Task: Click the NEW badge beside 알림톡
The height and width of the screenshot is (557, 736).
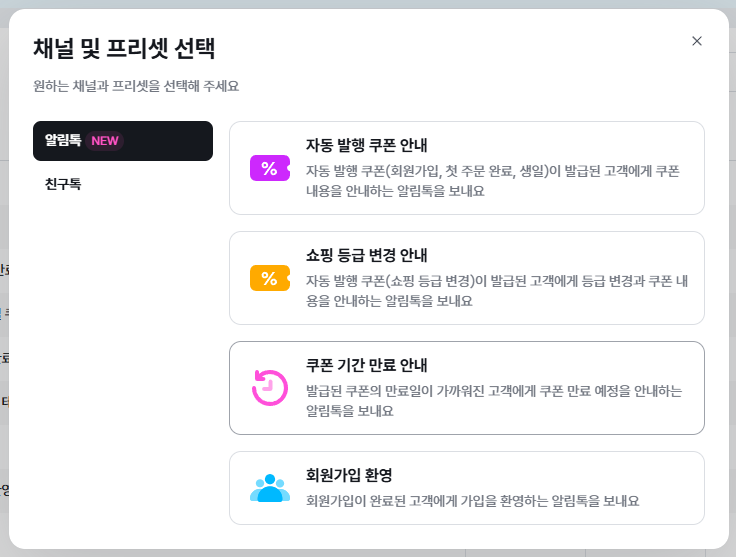Action: (x=105, y=141)
